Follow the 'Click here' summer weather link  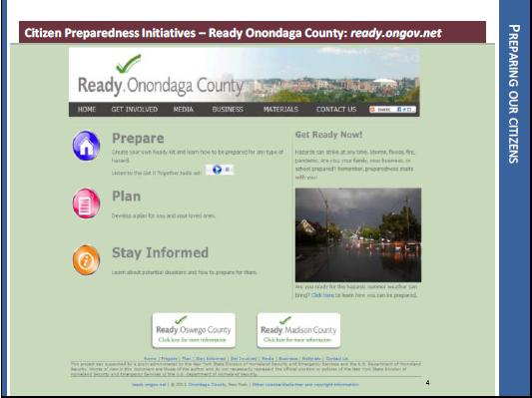pyautogui.click(x=322, y=295)
